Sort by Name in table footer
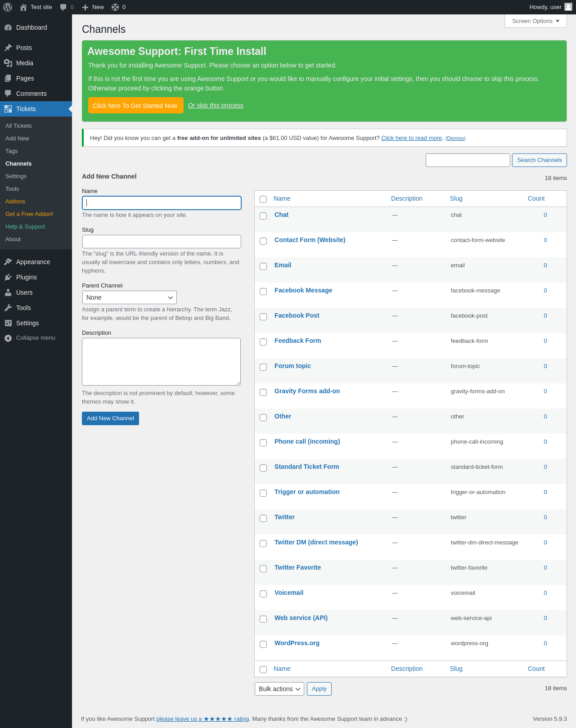Viewport: 576px width, 728px height. click(282, 669)
